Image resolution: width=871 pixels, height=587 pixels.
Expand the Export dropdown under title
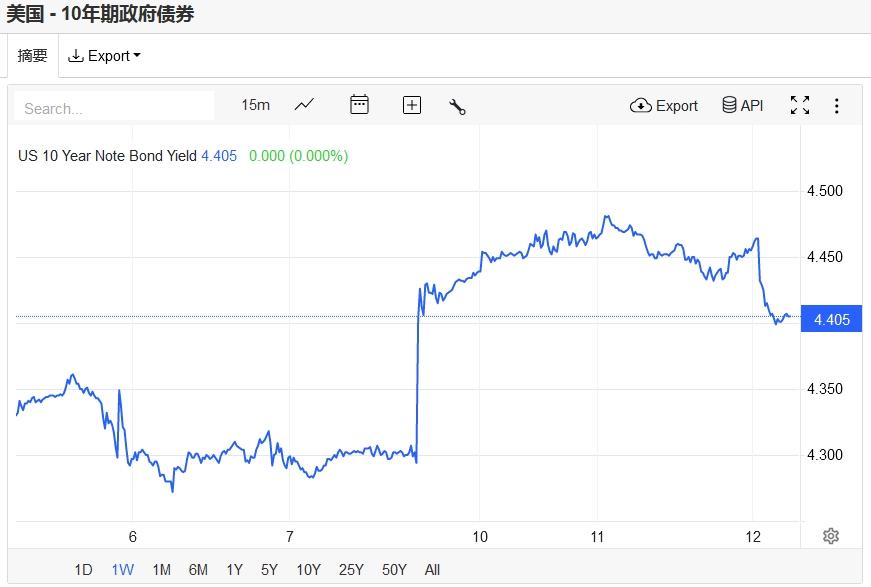pos(104,56)
